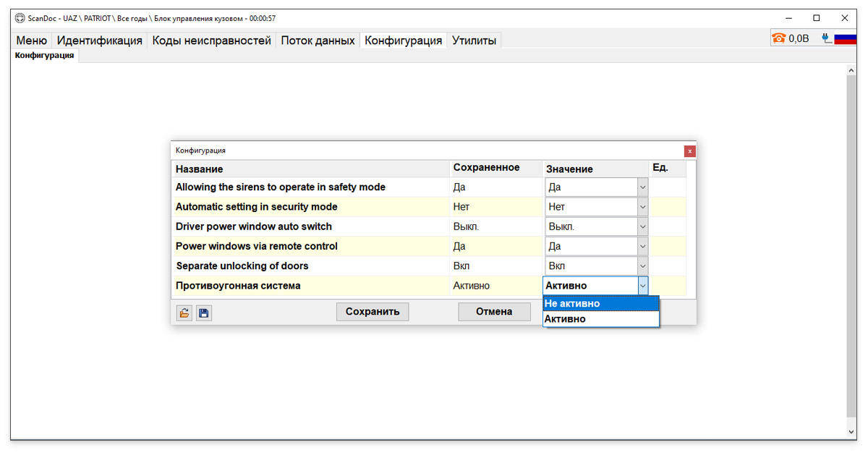Select 'Не активно' option in the list
Viewport: 868px width, 458px height.
pos(601,304)
